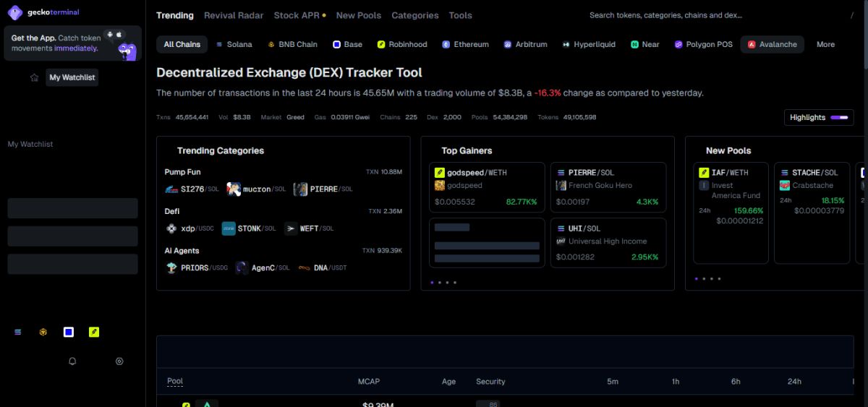The width and height of the screenshot is (868, 407).
Task: Open the IAF/WETH new pool card
Action: (731, 213)
